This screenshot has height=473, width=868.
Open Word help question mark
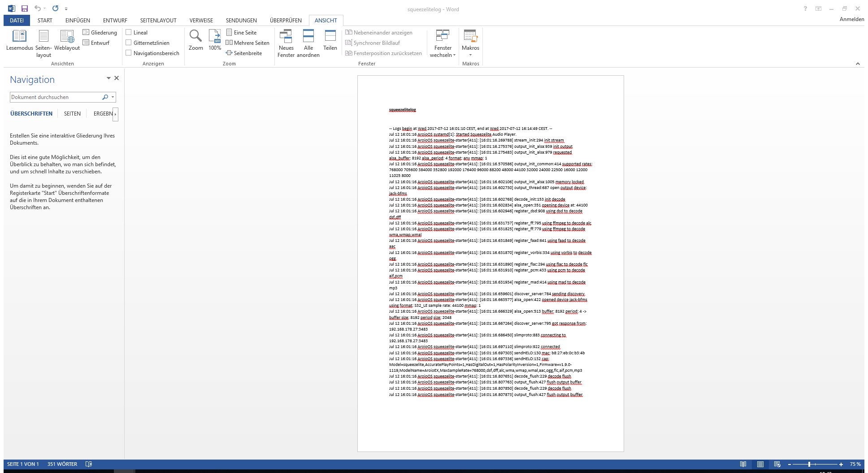pyautogui.click(x=805, y=9)
